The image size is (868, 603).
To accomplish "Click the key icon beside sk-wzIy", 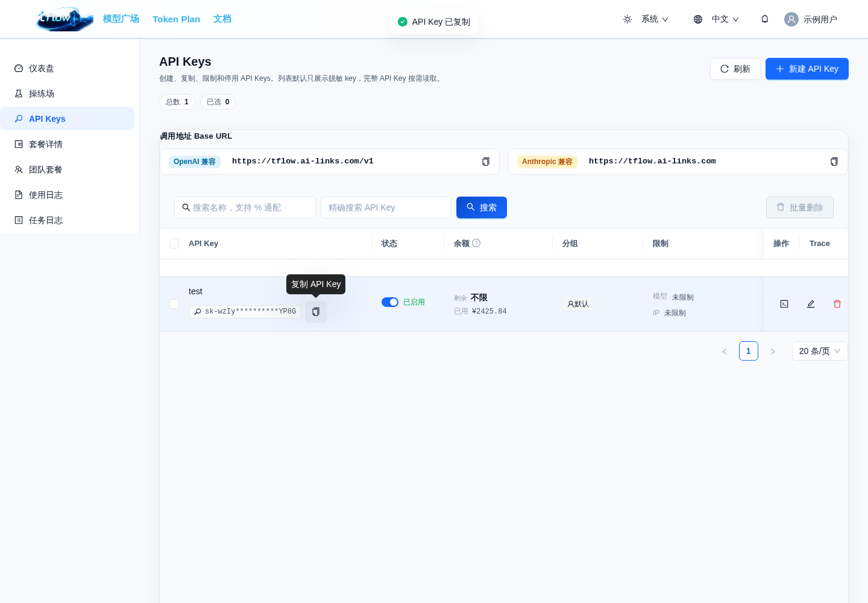I will 198,312.
